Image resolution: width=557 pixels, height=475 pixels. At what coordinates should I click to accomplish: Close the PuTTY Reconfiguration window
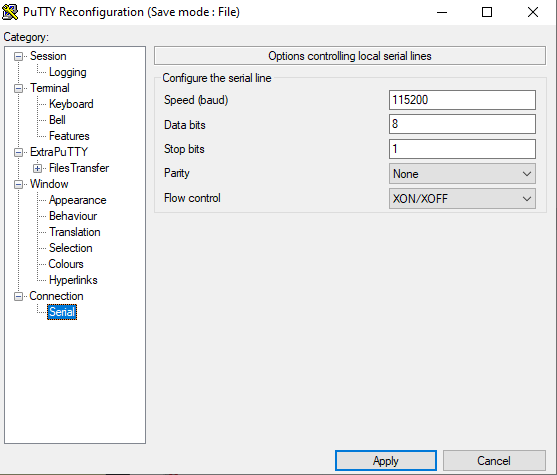click(533, 12)
